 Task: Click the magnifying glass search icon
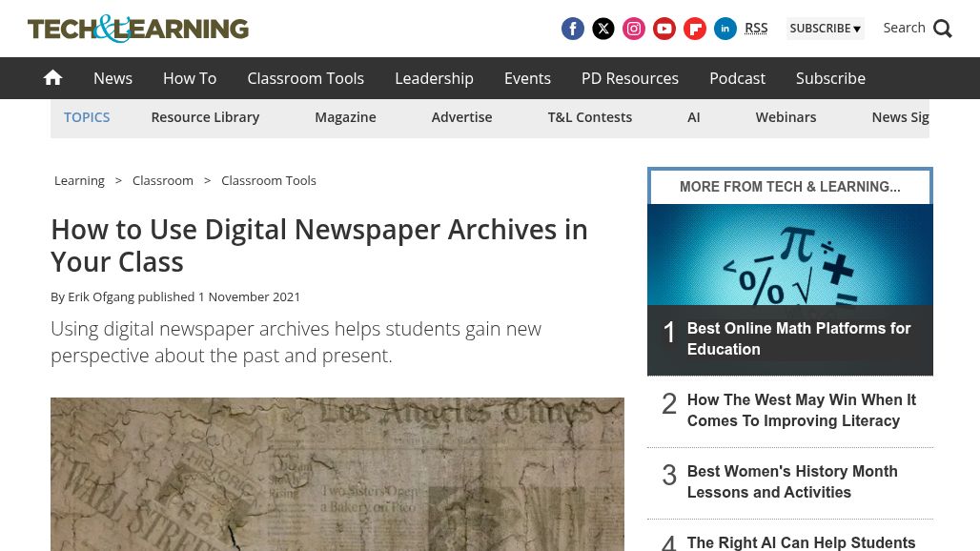[x=943, y=29]
